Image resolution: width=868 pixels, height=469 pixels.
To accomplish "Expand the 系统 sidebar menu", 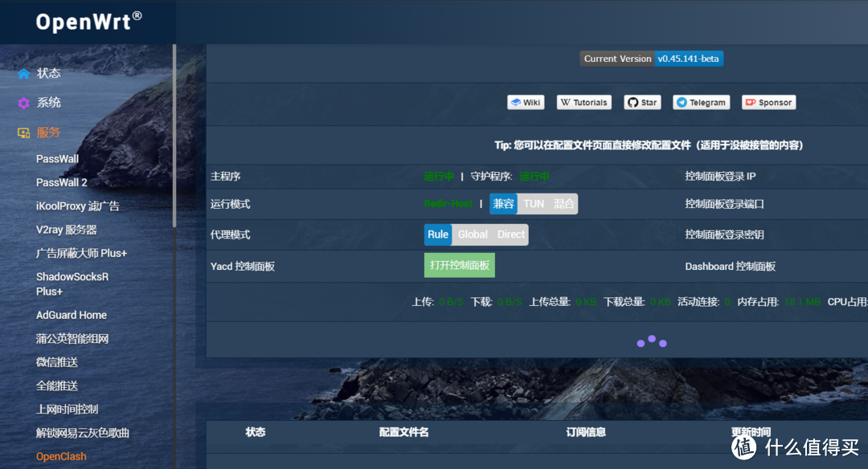I will (x=49, y=102).
